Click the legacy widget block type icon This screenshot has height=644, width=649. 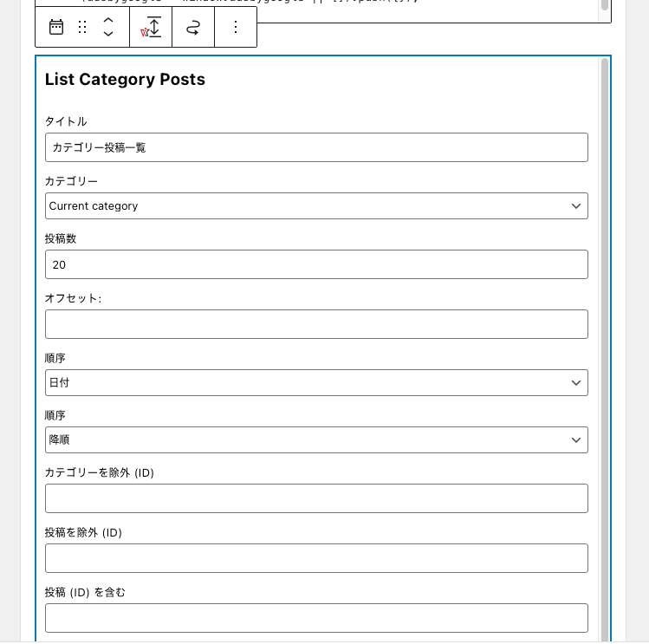pyautogui.click(x=56, y=27)
